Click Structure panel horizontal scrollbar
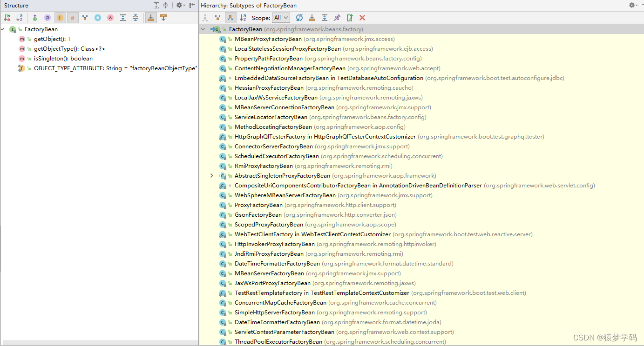644x346 pixels. coord(100,343)
